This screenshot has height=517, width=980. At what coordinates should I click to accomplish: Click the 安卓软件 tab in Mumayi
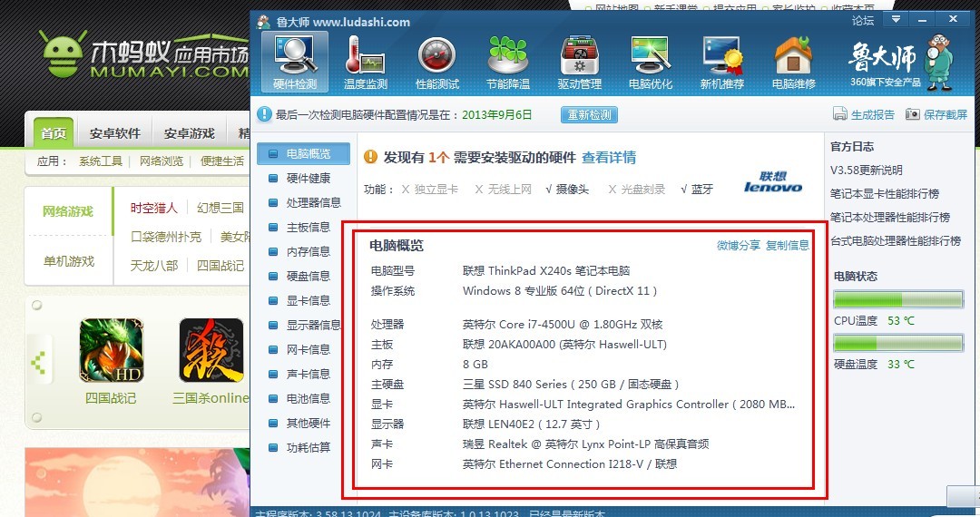[115, 133]
